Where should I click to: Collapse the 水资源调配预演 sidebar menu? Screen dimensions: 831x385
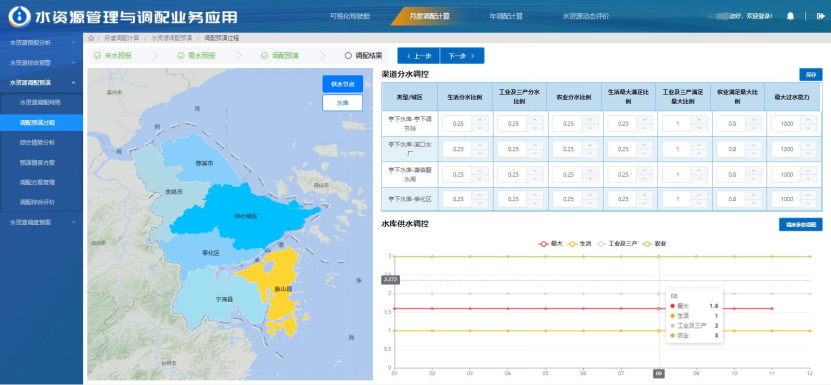click(41, 82)
